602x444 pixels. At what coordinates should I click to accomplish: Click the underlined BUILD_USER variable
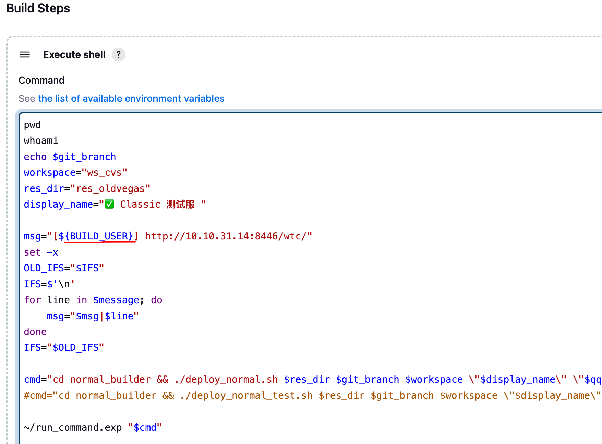(101, 236)
